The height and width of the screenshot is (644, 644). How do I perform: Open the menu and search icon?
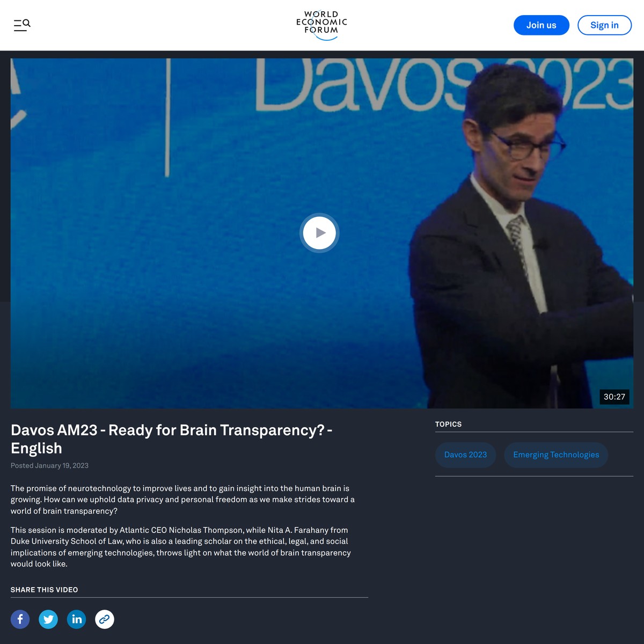(22, 25)
